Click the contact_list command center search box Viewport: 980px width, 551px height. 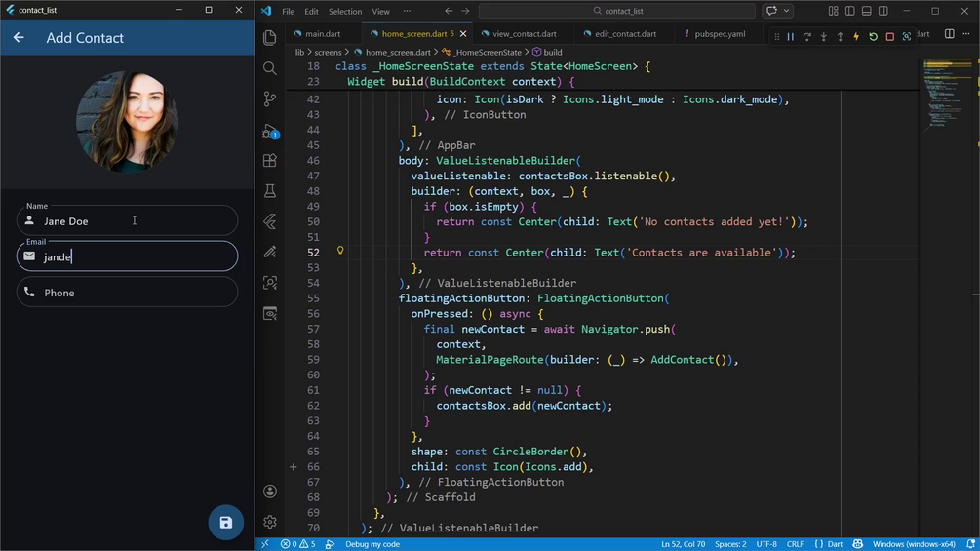617,11
